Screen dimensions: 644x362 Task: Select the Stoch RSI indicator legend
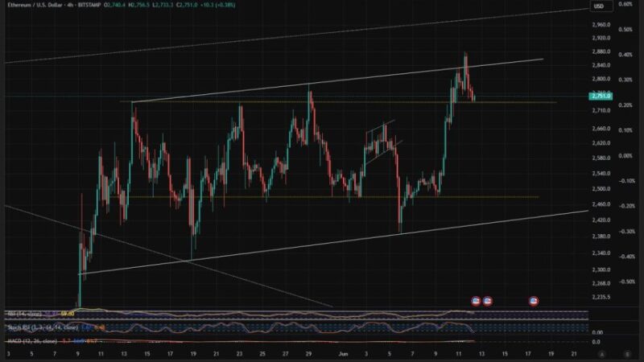pyautogui.click(x=43, y=327)
